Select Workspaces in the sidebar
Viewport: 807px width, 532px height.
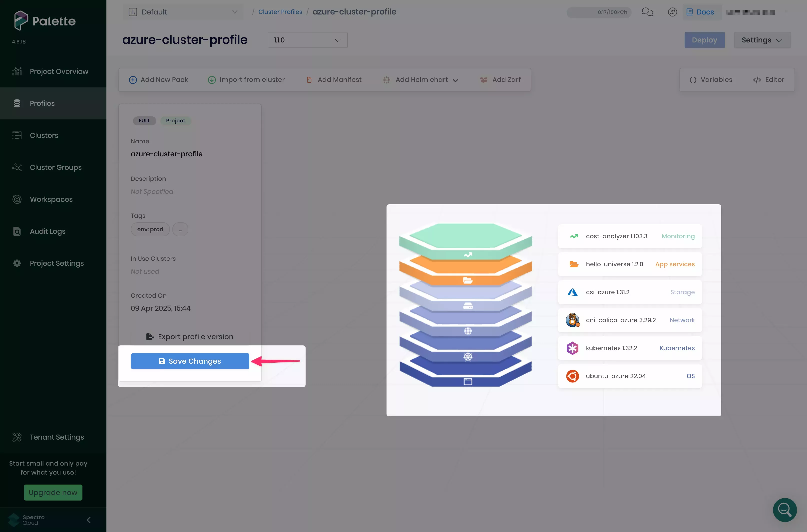point(51,199)
